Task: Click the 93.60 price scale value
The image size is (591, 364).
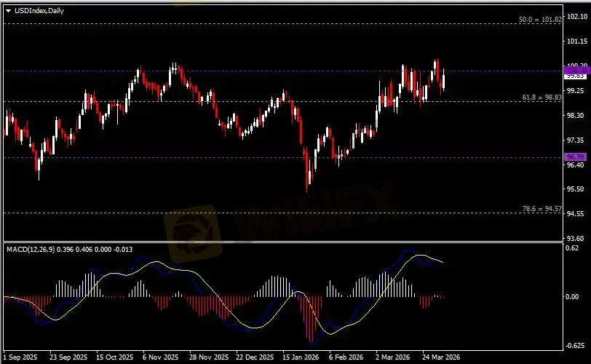Action: pos(576,239)
